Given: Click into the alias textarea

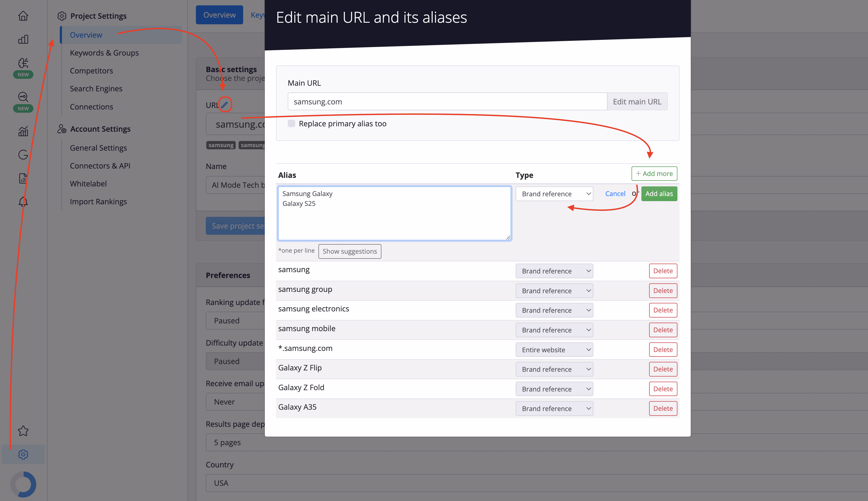Looking at the screenshot, I should click(x=394, y=213).
